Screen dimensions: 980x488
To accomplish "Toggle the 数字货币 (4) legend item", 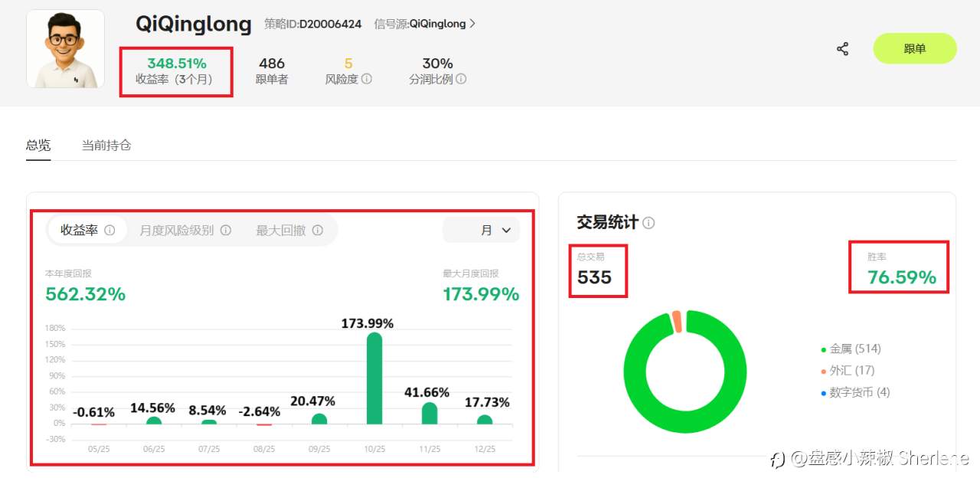I will [855, 392].
